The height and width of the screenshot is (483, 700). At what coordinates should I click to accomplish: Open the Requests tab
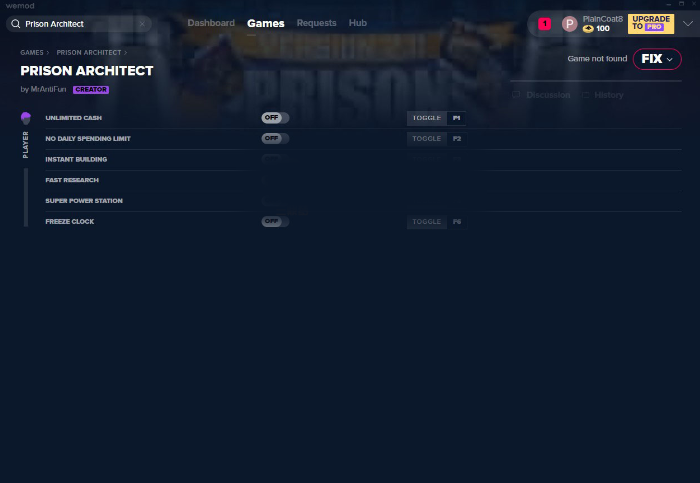(316, 23)
